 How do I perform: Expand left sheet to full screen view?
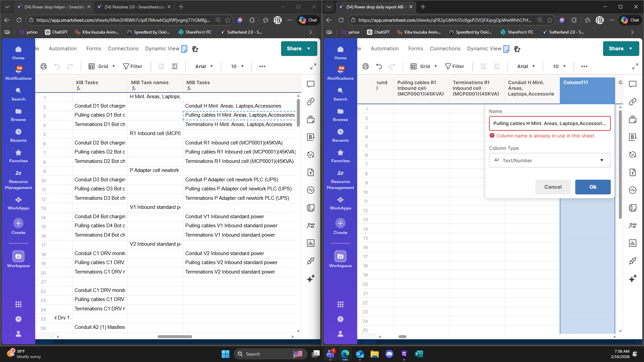tap(313, 66)
